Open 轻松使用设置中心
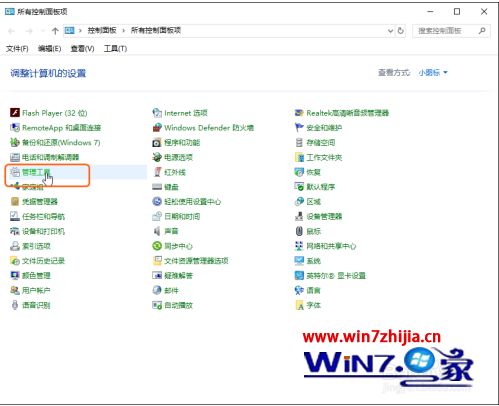Image resolution: width=499 pixels, height=406 pixels. [187, 202]
